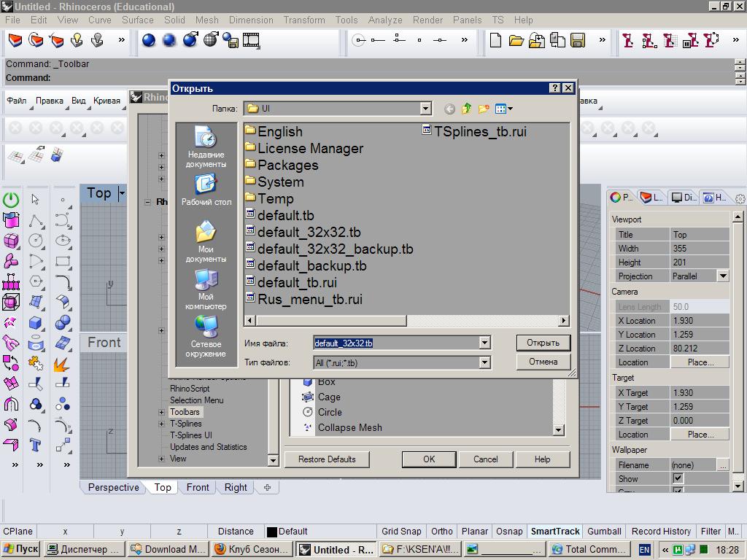Click the wallpaper filename browse button
This screenshot has width=747, height=560.
coord(723,465)
